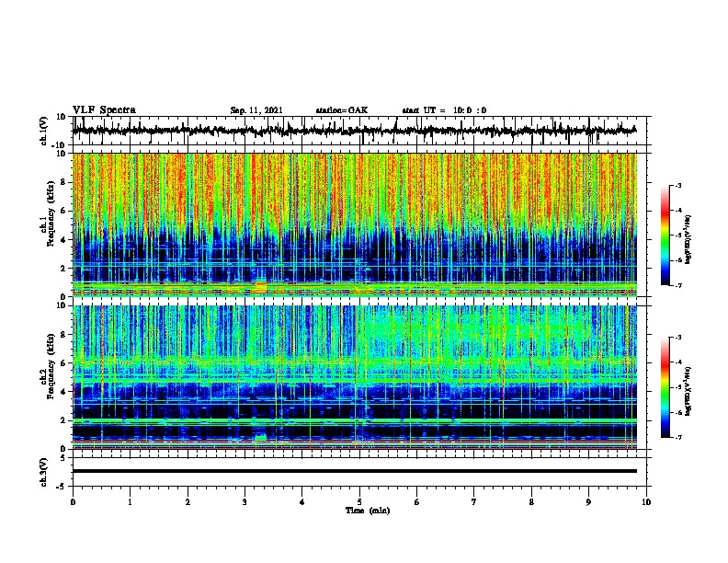
Task: Click inside the ch.1 spectrogram panel
Action: tap(354, 224)
